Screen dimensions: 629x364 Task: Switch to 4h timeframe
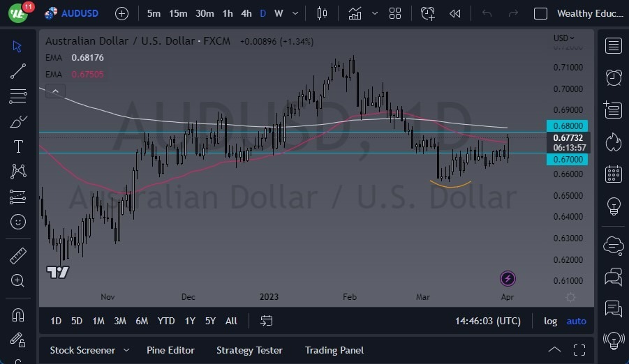click(x=246, y=14)
